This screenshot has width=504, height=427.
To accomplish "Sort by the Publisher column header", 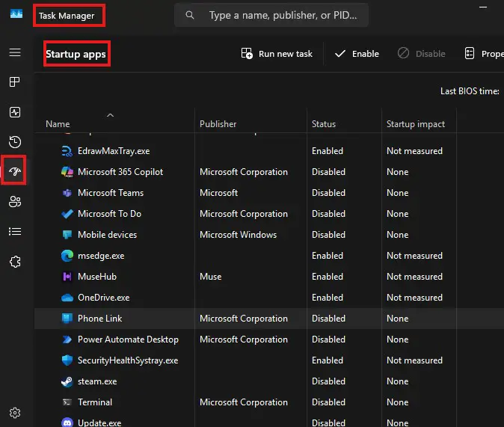I will [x=218, y=124].
